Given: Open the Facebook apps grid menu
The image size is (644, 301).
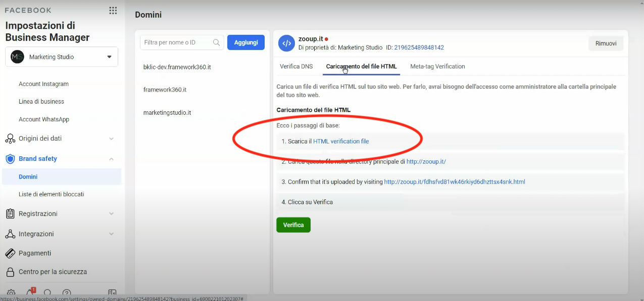Looking at the screenshot, I should coord(113,11).
